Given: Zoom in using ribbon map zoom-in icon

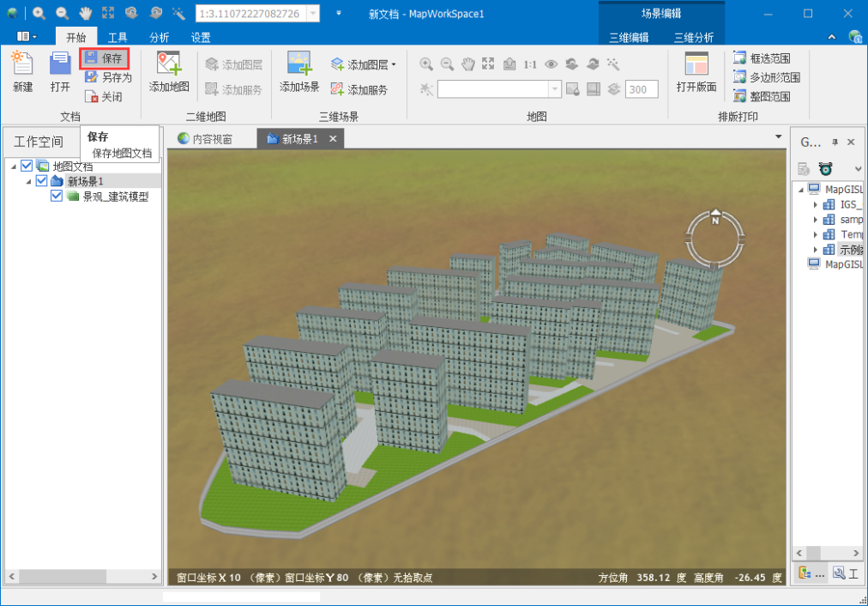Looking at the screenshot, I should 425,64.
